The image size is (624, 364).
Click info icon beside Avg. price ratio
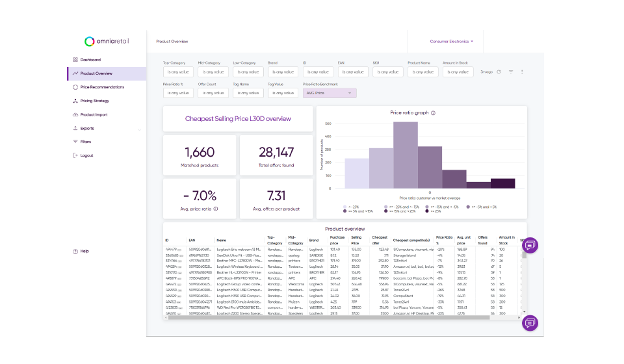[x=216, y=209]
